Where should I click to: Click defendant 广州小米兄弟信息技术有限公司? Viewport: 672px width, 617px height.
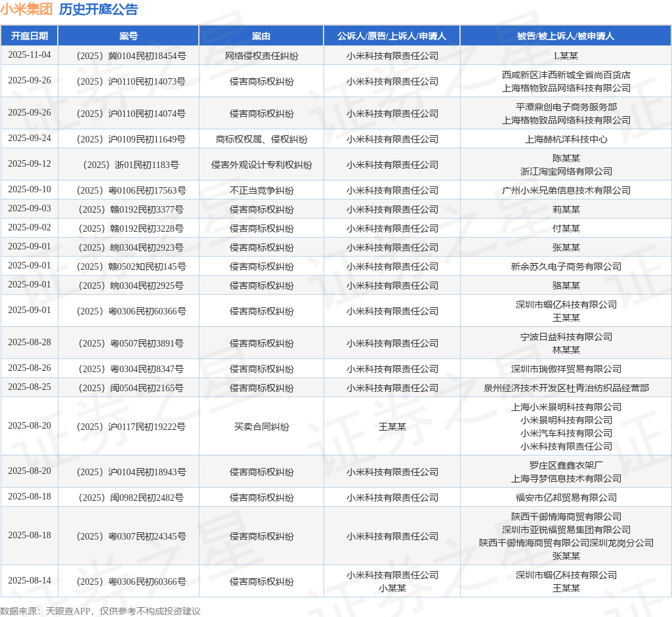(566, 190)
